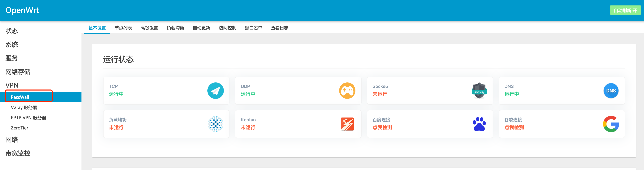Expand the 网络存储 sidebar section

point(18,72)
